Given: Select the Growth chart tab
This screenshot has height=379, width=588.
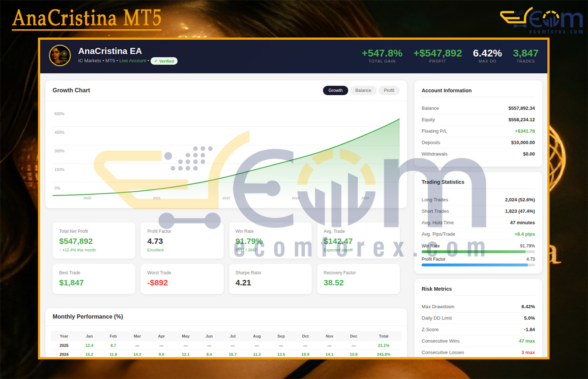Looking at the screenshot, I should (x=336, y=90).
